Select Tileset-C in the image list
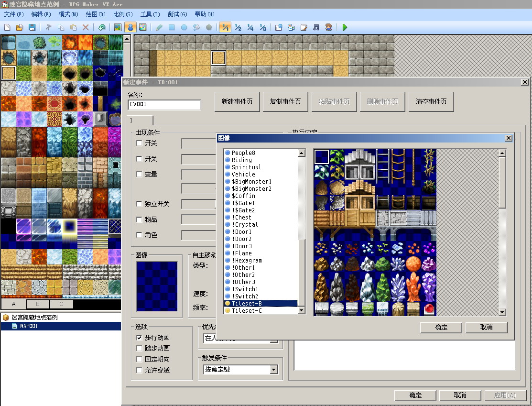 click(261, 311)
